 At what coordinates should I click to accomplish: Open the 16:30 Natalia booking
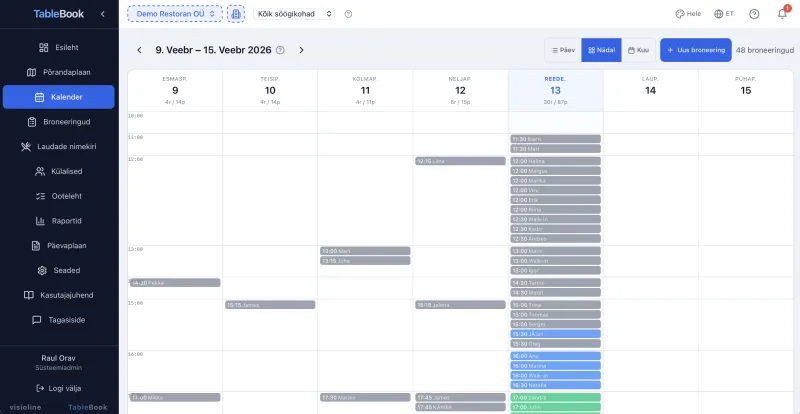click(556, 385)
